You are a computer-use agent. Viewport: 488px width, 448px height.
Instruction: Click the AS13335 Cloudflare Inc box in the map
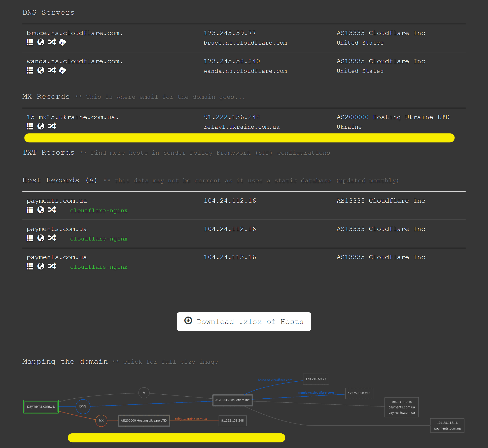[232, 400]
